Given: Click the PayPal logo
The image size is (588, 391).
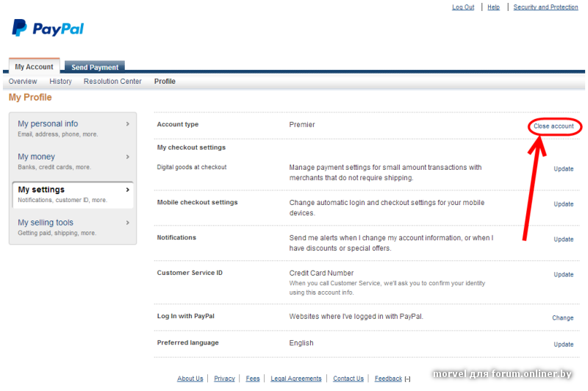Looking at the screenshot, I should click(48, 28).
